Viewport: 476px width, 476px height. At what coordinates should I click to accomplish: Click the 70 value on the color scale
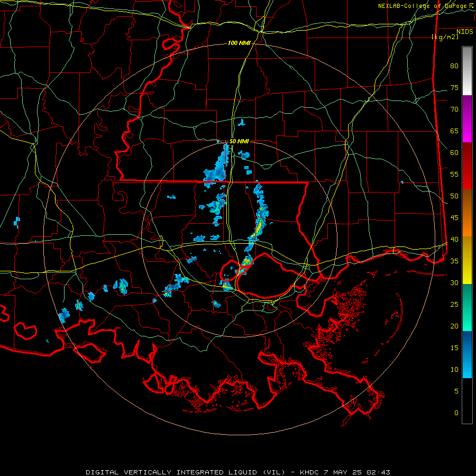coord(454,109)
